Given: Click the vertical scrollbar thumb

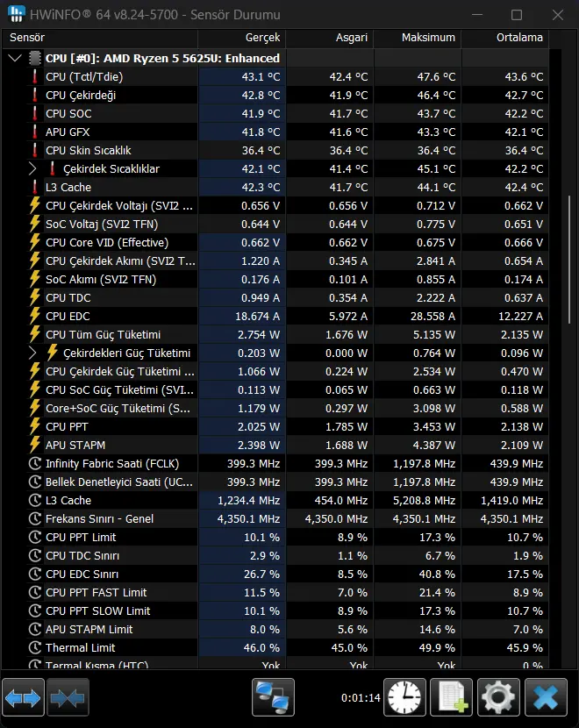Looking at the screenshot, I should point(569,260).
